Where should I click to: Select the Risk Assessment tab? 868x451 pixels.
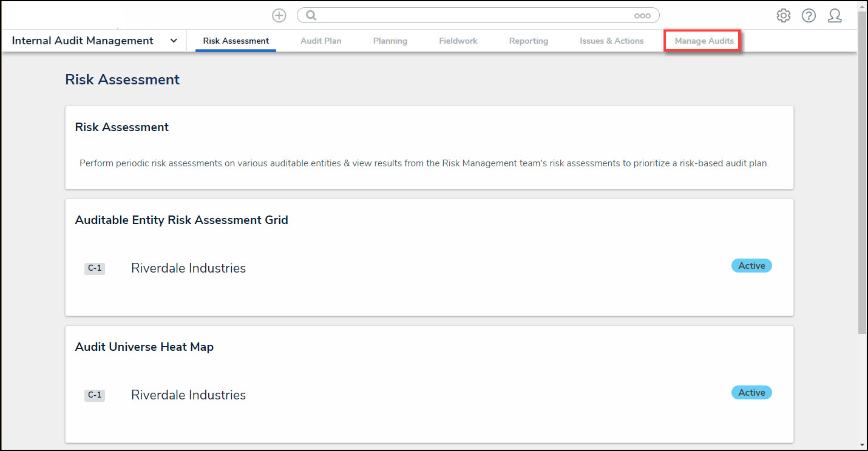tap(236, 41)
